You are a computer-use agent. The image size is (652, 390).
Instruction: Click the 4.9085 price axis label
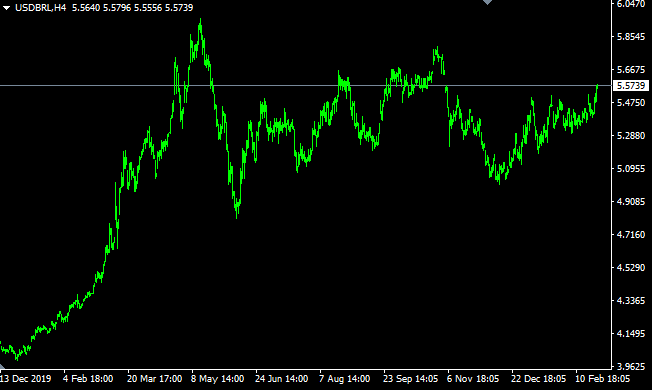point(631,202)
